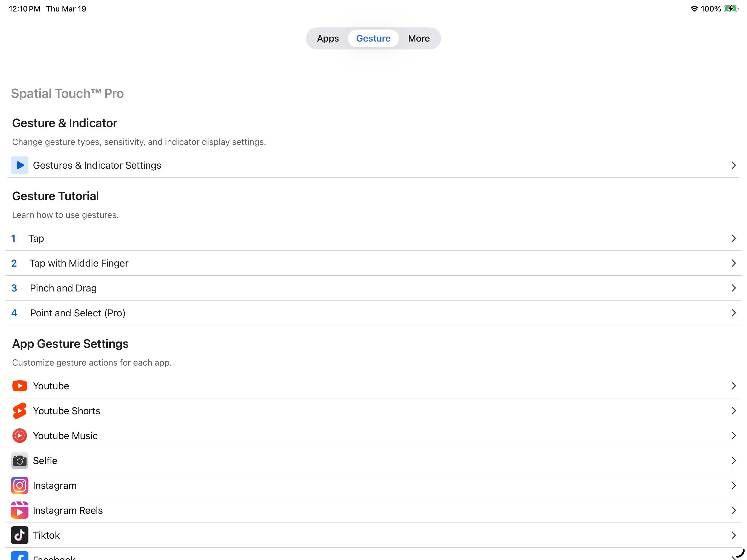The width and height of the screenshot is (747, 560).
Task: Open Point and Select (Pro) tutorial
Action: click(373, 313)
